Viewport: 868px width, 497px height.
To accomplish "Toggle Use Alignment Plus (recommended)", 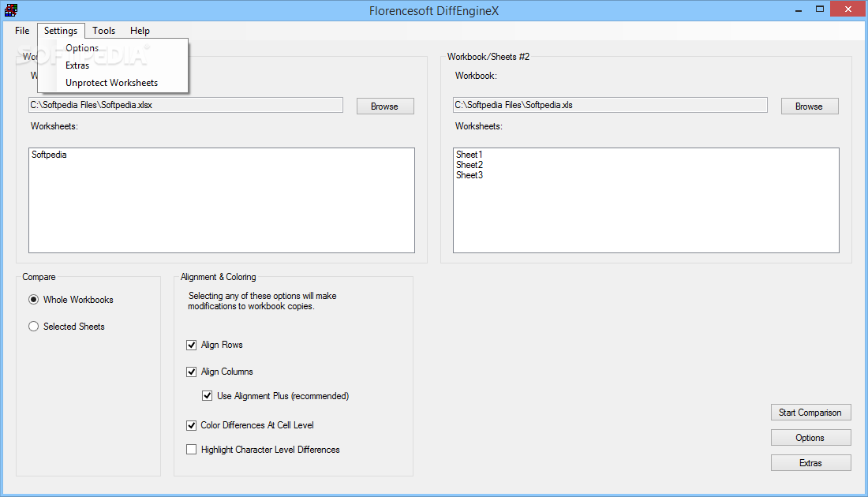I will (x=207, y=396).
